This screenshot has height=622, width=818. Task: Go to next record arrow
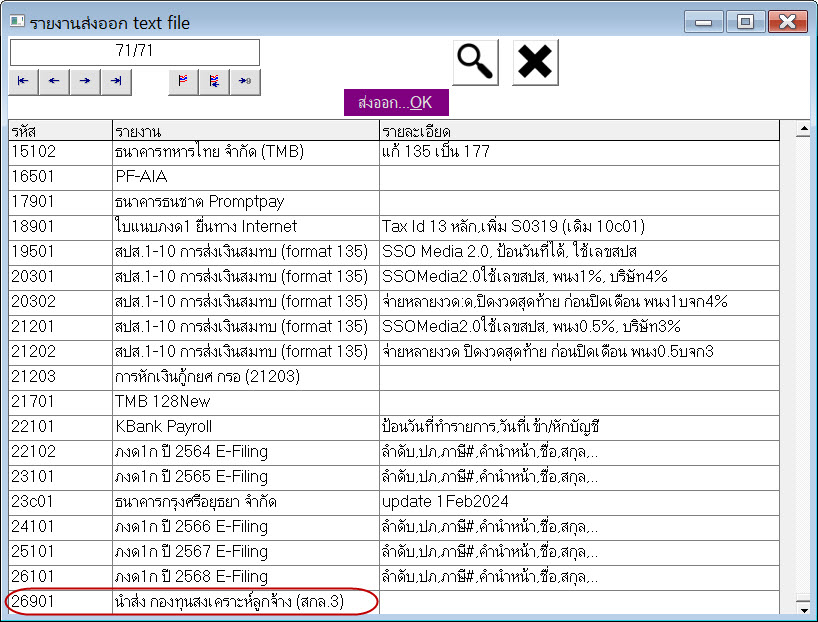click(85, 81)
